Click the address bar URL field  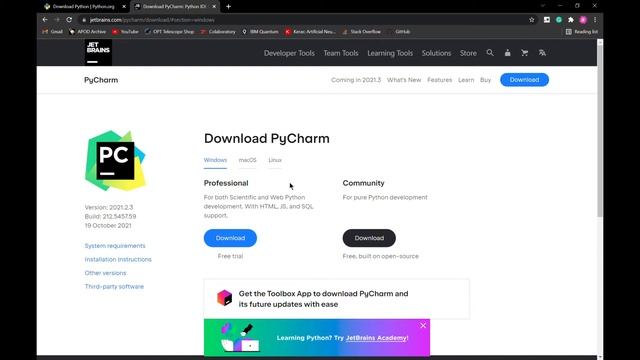click(302, 20)
